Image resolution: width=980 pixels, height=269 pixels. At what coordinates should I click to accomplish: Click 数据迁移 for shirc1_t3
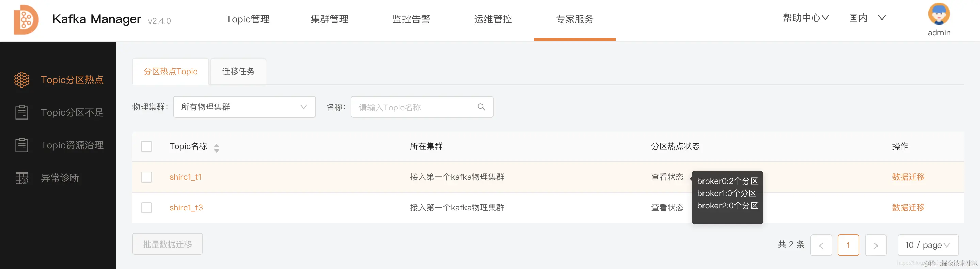[x=908, y=208]
